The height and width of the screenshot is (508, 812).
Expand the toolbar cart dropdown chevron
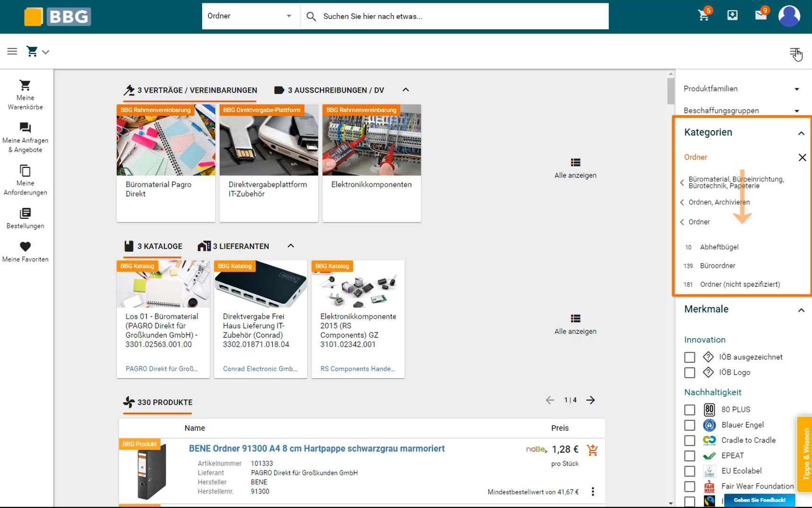[46, 52]
